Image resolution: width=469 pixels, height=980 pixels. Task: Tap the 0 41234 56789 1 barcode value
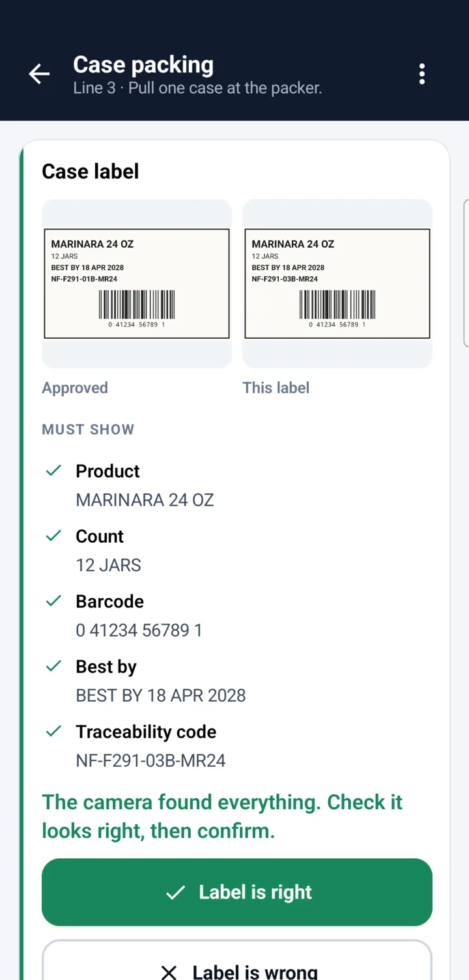139,630
